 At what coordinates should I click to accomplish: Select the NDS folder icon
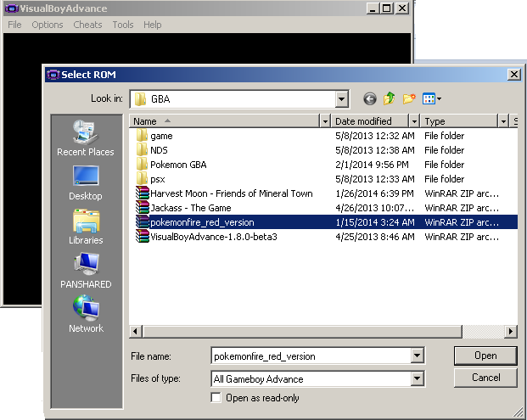point(142,150)
